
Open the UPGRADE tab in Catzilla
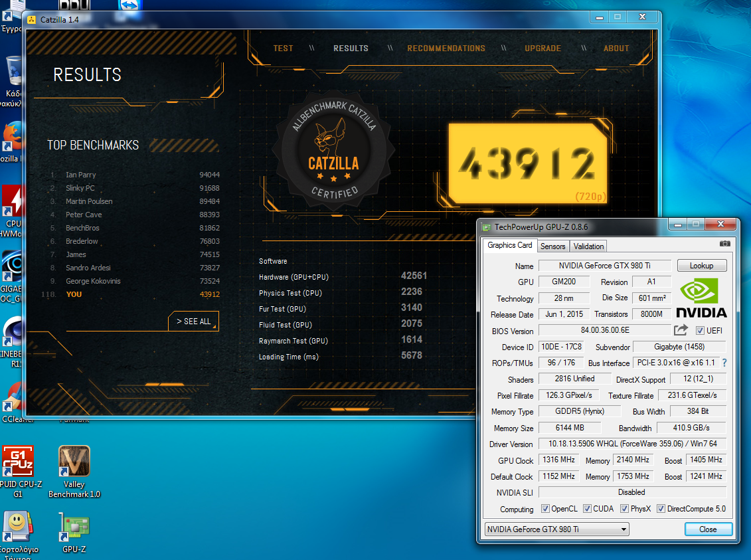pos(542,48)
